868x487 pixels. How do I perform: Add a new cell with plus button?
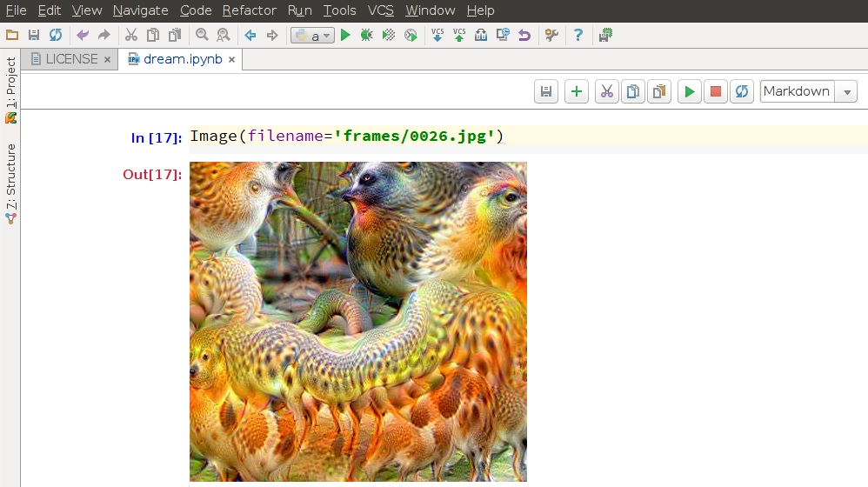(x=577, y=92)
